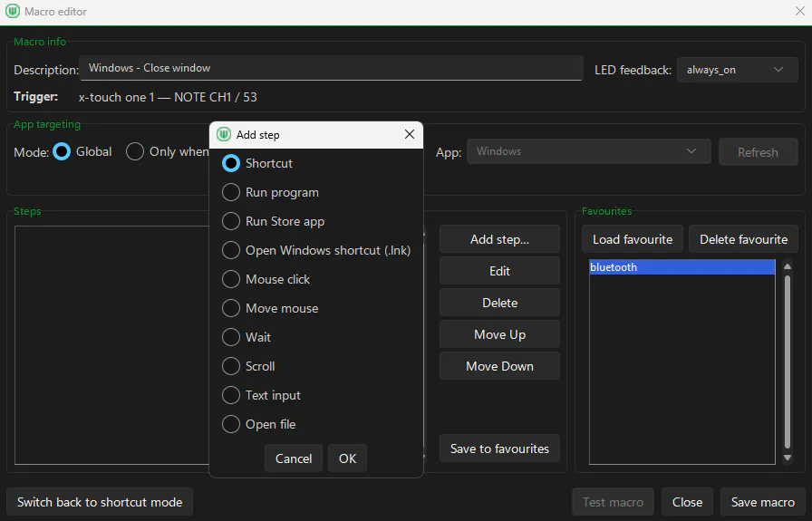Viewport: 812px width, 521px height.
Task: Click the Description text field
Action: click(x=332, y=68)
